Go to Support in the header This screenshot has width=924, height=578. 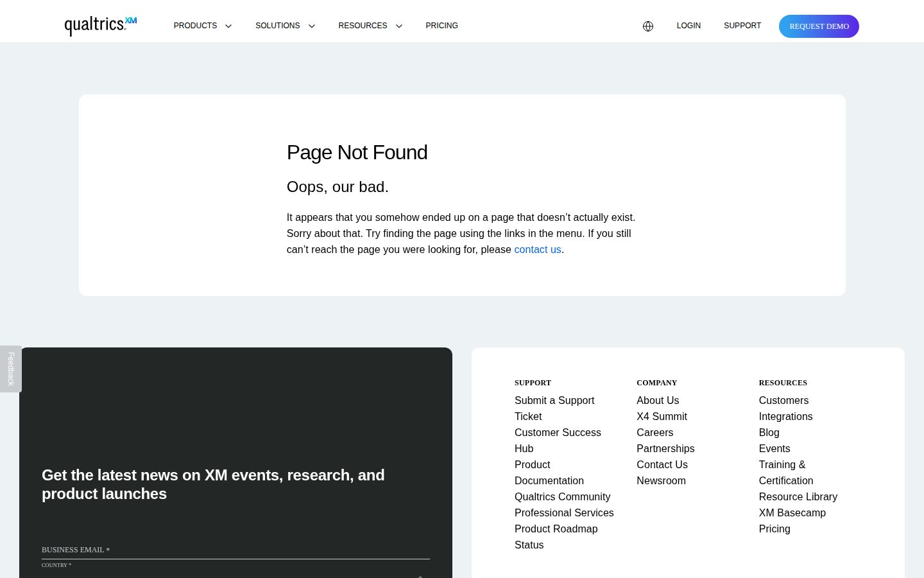coord(742,26)
